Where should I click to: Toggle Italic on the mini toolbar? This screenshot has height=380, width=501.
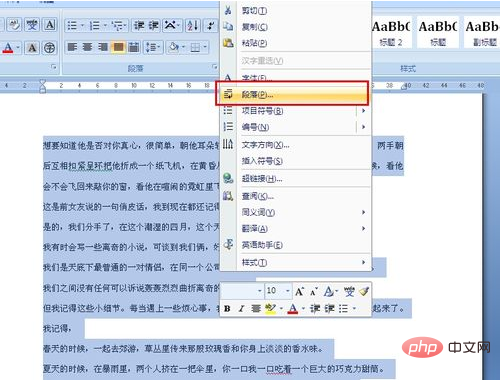(x=241, y=309)
